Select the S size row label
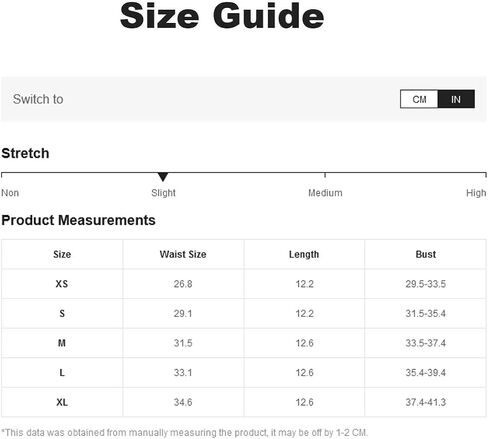Viewport: 488px width, 439px height. pos(62,313)
